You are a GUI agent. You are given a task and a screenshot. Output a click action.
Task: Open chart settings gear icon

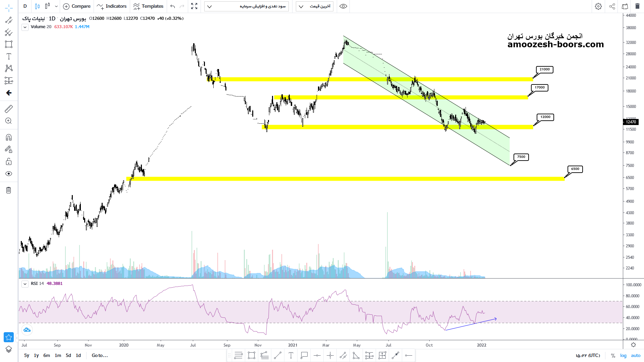pyautogui.click(x=598, y=6)
